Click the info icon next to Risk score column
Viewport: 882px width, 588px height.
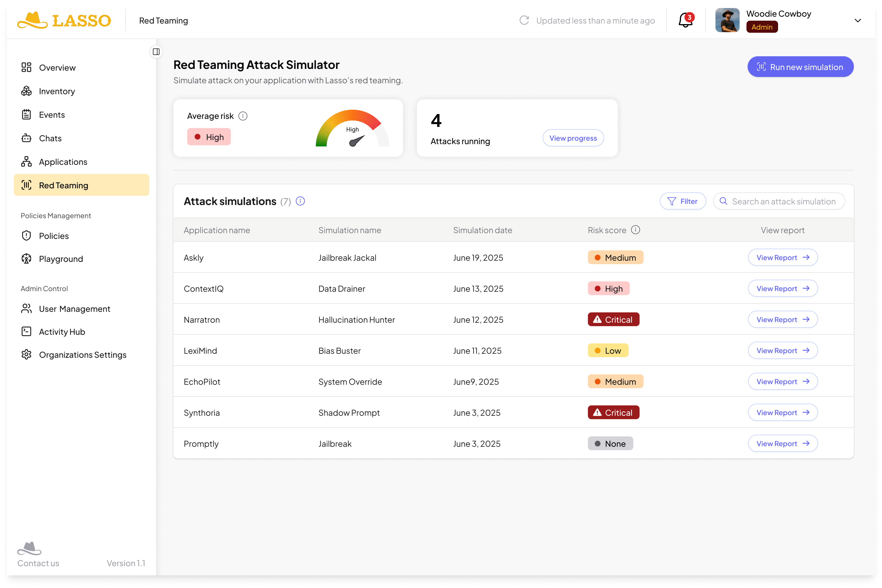pyautogui.click(x=636, y=229)
